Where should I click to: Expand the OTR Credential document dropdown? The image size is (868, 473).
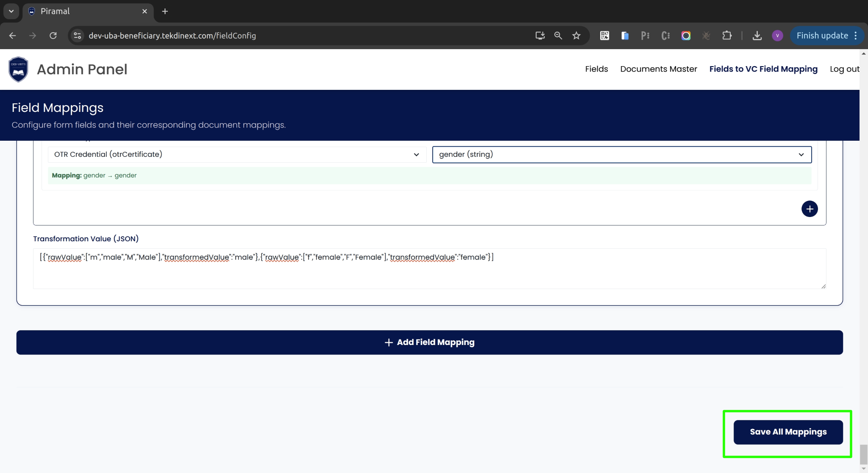(237, 155)
